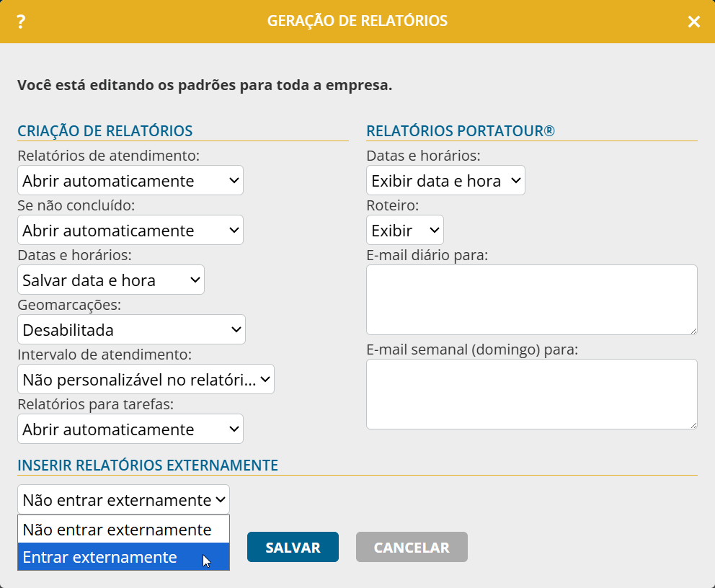This screenshot has width=715, height=588.
Task: Open the Geomarcações dropdown set to Desabilitada
Action: (131, 330)
